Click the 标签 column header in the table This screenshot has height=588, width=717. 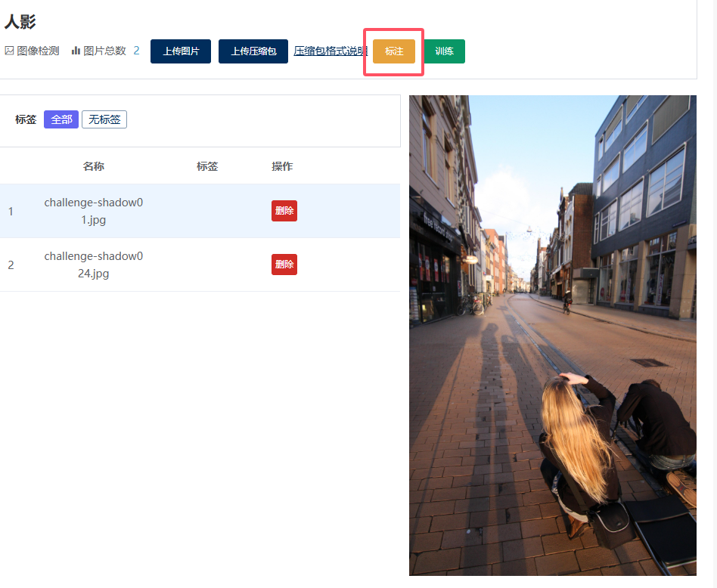[x=207, y=166]
